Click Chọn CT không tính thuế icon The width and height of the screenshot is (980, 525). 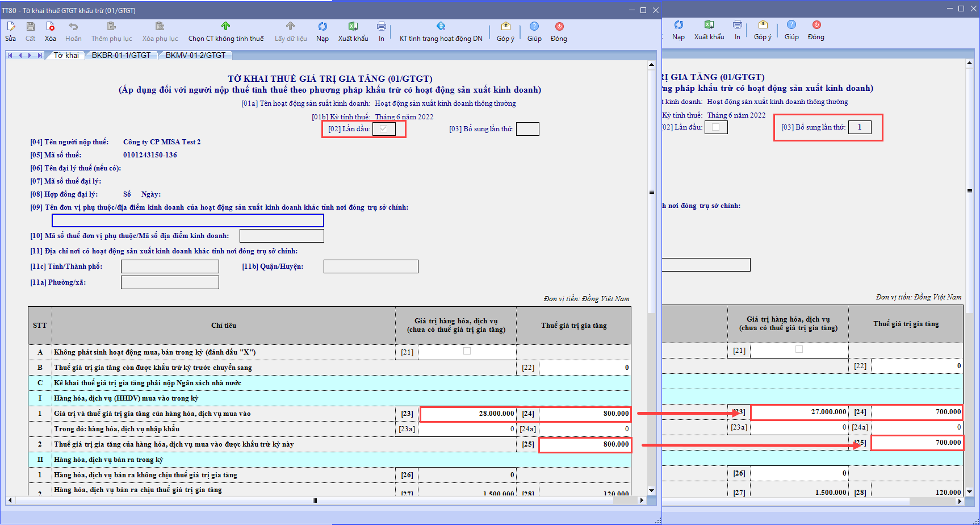click(x=225, y=27)
